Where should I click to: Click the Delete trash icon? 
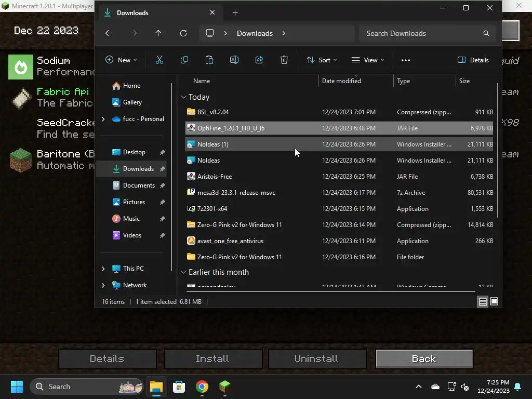coord(284,60)
